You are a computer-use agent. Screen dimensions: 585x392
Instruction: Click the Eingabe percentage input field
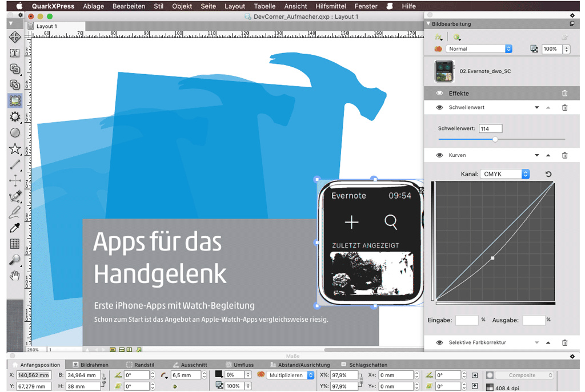coord(466,320)
